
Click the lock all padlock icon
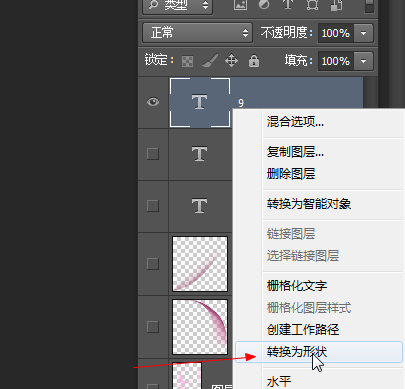point(254,61)
